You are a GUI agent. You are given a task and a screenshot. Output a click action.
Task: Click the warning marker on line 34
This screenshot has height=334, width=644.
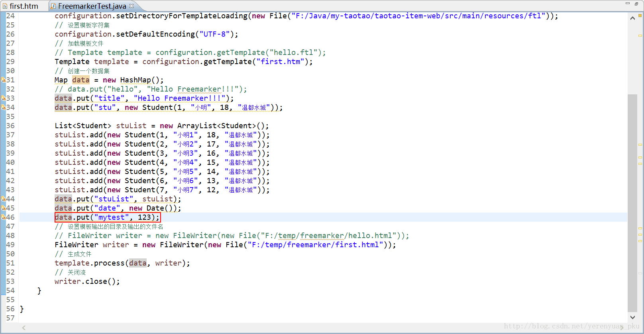pyautogui.click(x=3, y=107)
